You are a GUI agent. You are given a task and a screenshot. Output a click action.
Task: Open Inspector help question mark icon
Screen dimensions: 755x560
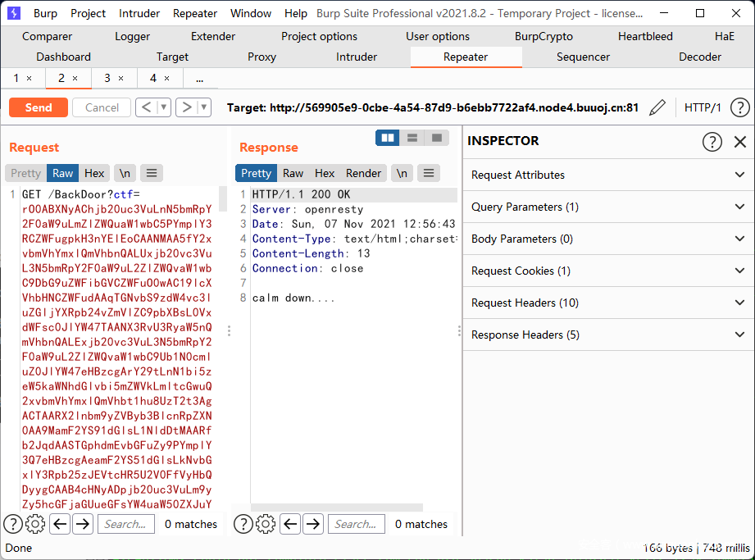(x=712, y=142)
